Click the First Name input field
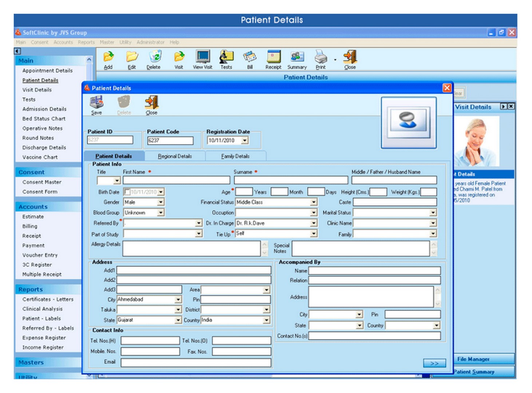Viewport: 532px width, 393px height. (176, 180)
